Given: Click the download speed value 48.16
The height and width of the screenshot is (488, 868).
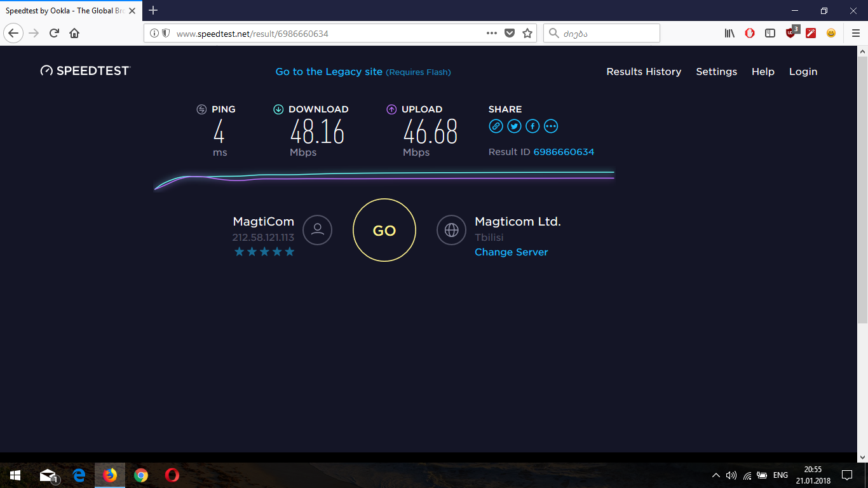Looking at the screenshot, I should click(x=317, y=132).
